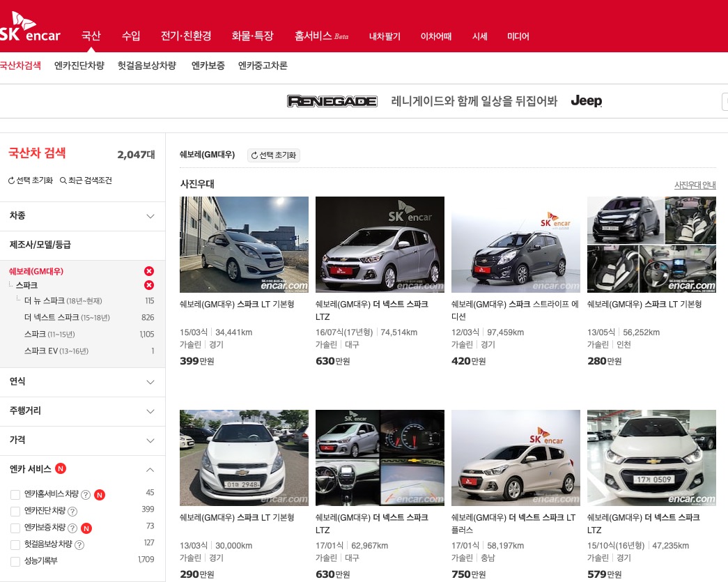Click the red N badge next to 엔카 서비스
The image size is (728, 582).
pos(61,468)
